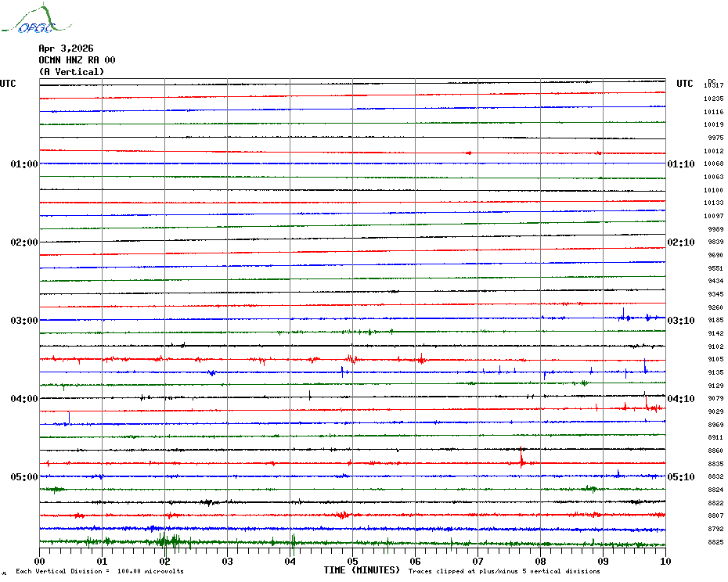The height and width of the screenshot is (582, 728).
Task: Click the DC value "9135"
Action: click(715, 372)
